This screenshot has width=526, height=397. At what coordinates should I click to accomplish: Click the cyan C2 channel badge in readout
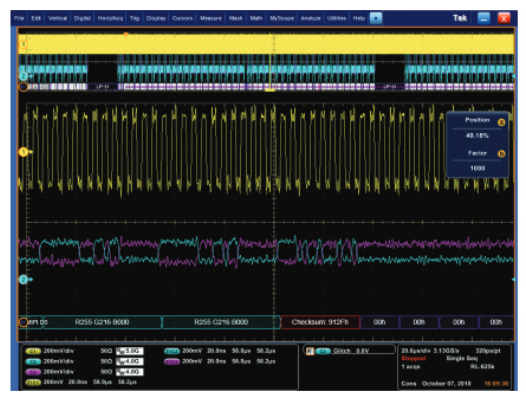click(33, 362)
